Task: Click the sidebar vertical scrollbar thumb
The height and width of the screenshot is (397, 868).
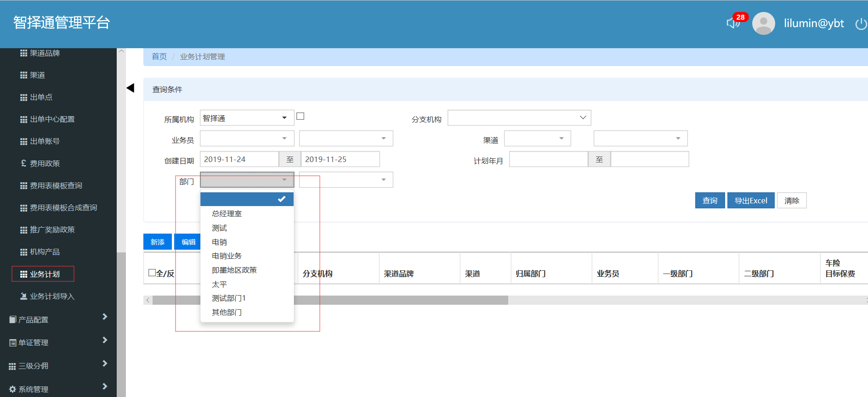Action: (121, 324)
